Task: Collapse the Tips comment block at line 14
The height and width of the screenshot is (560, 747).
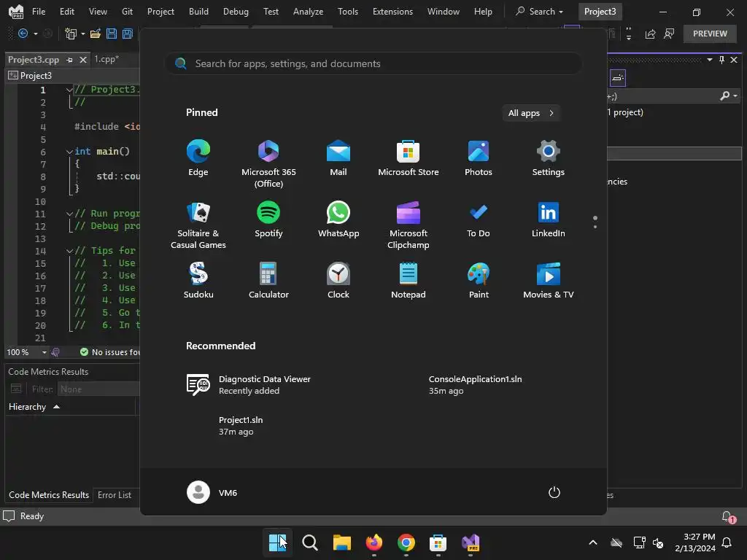Action: coord(69,251)
